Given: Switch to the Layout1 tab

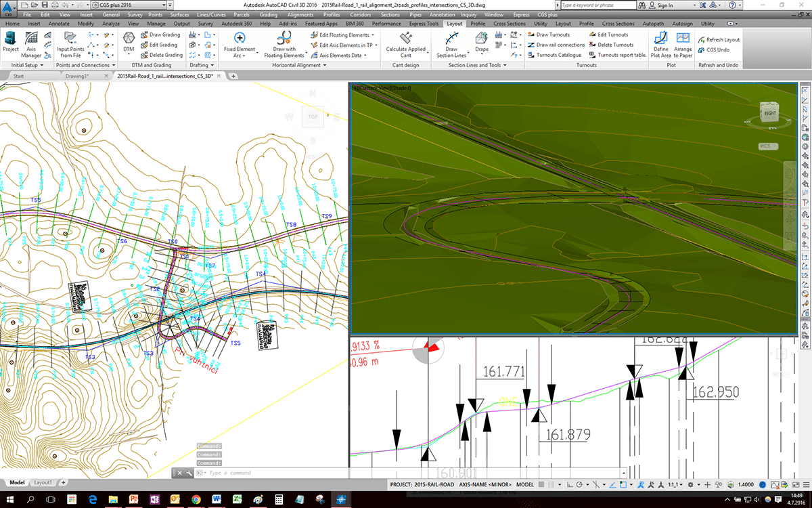Looking at the screenshot, I should (43, 483).
